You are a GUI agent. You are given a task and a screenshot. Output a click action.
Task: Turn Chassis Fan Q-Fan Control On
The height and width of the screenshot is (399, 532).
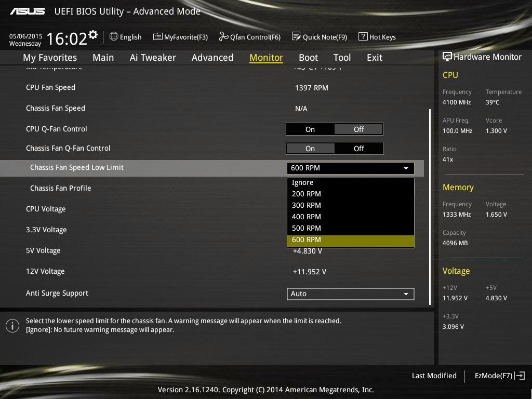pyautogui.click(x=310, y=149)
